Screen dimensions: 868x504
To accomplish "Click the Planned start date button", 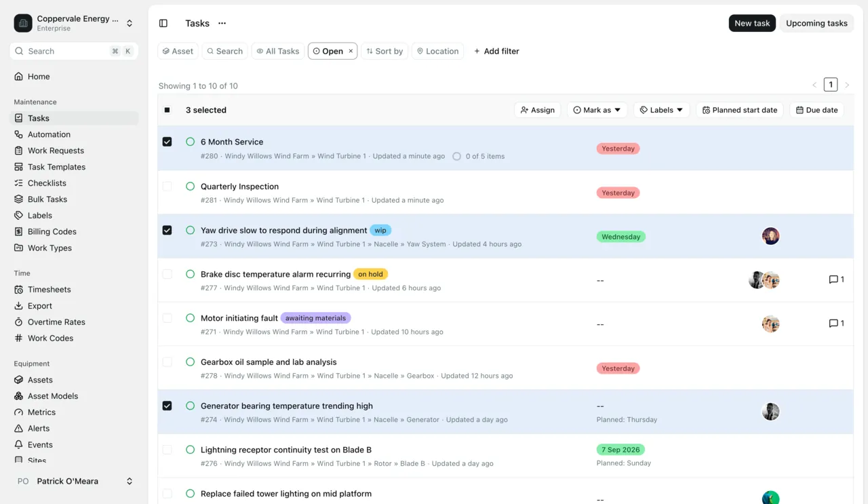I will pyautogui.click(x=740, y=110).
